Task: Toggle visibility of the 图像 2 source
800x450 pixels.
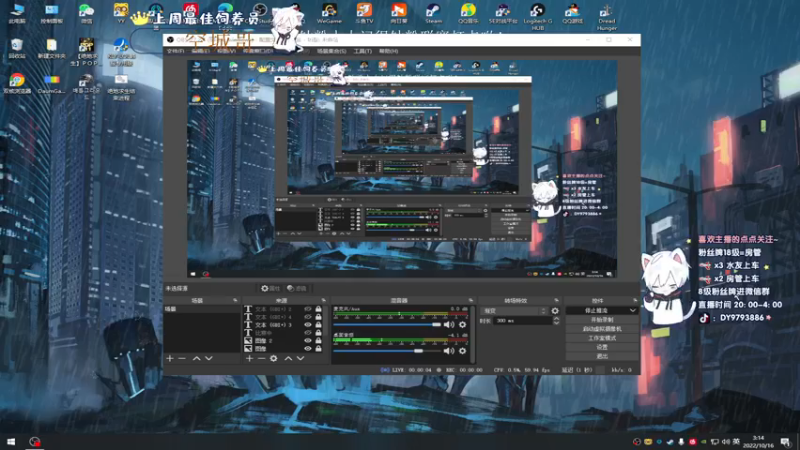Action: (308, 341)
